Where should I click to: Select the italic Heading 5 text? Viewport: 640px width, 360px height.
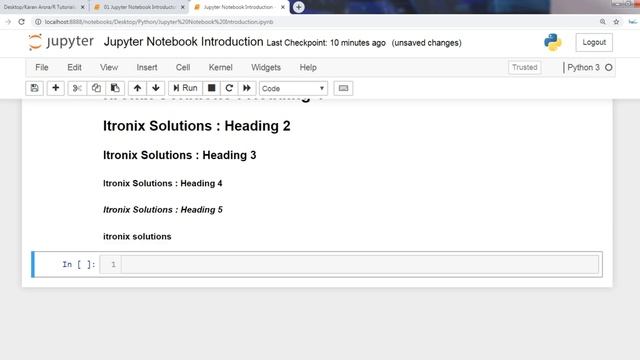tap(163, 210)
